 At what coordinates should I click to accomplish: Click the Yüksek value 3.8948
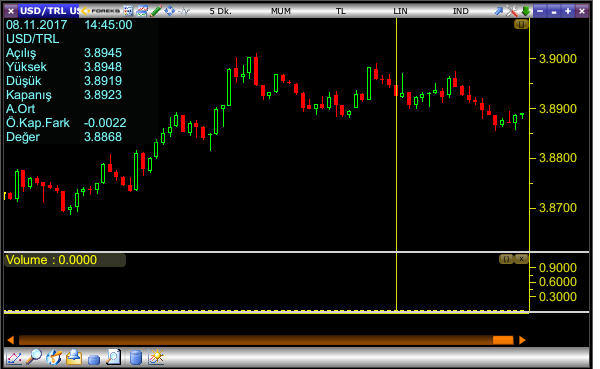click(x=103, y=67)
